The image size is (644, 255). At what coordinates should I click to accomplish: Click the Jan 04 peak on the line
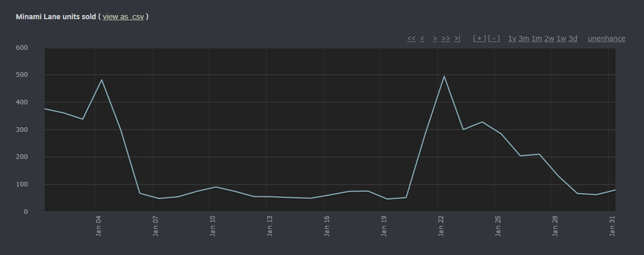coord(102,80)
